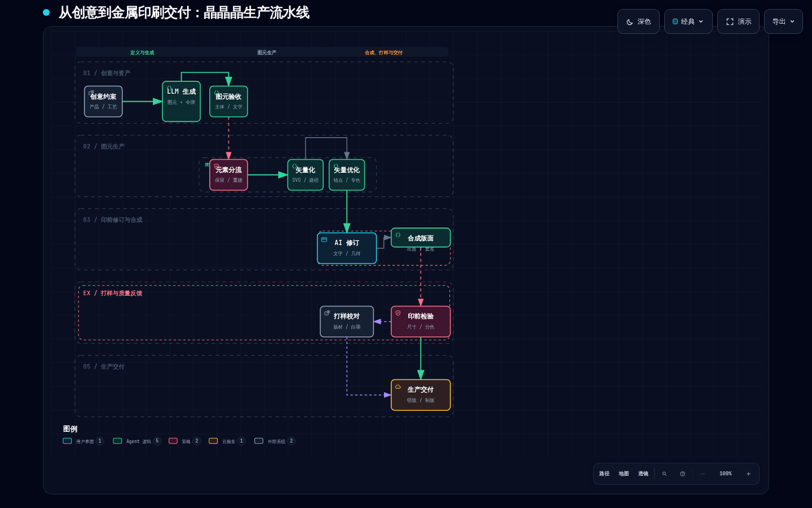Click the code icon on 矢量优化 node
This screenshot has width=812, height=508.
336,166
